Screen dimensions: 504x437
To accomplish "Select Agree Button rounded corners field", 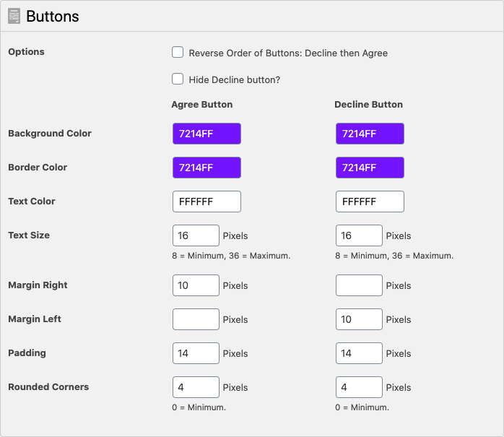I will (x=196, y=387).
